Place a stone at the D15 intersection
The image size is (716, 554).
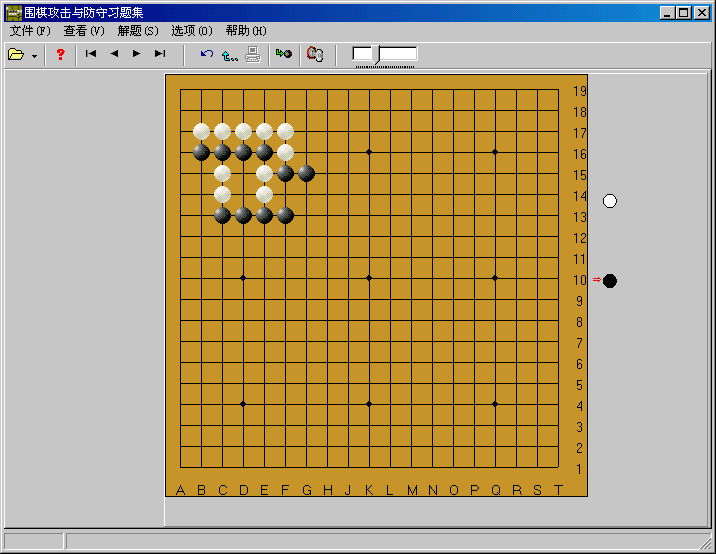(x=243, y=174)
